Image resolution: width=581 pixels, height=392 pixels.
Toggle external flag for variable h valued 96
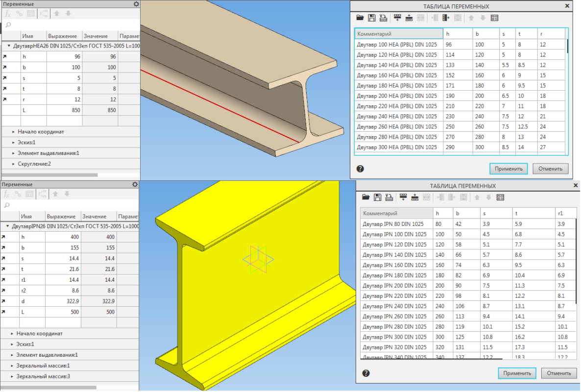5,57
